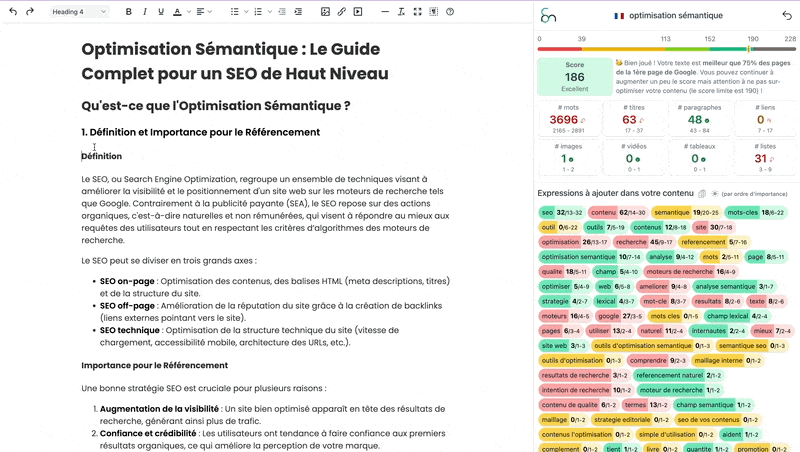Click the redo arrow in editor toolbar
800x452 pixels.
pyautogui.click(x=30, y=12)
